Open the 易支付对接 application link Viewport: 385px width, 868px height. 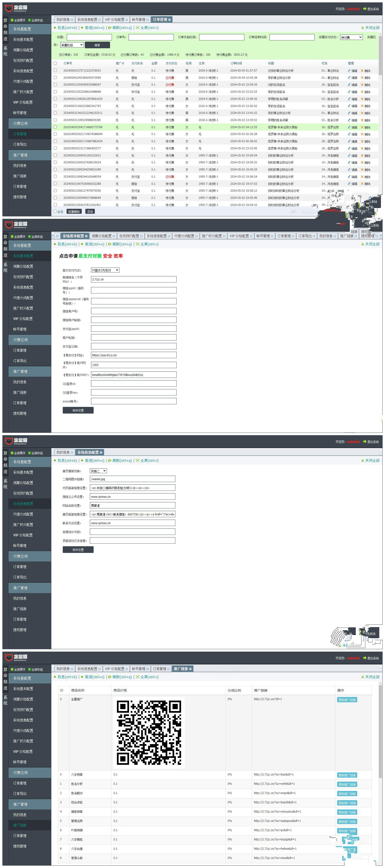90,256
